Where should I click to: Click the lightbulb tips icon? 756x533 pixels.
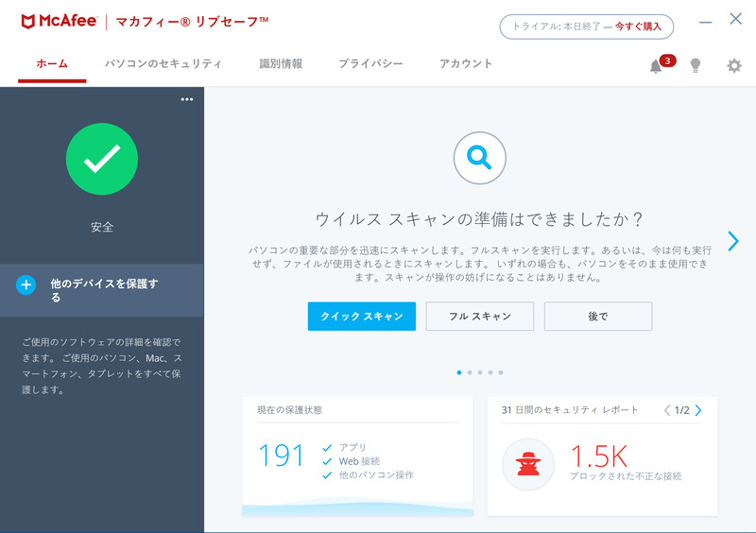(695, 65)
